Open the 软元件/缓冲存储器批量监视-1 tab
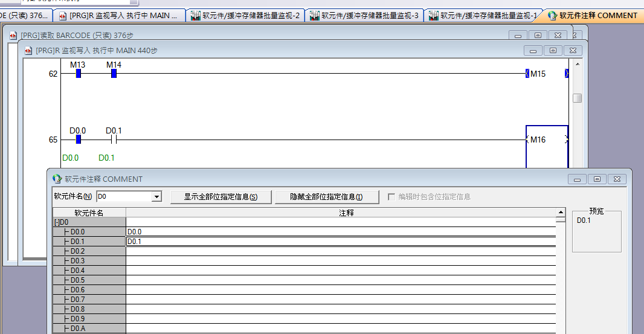 (x=483, y=16)
